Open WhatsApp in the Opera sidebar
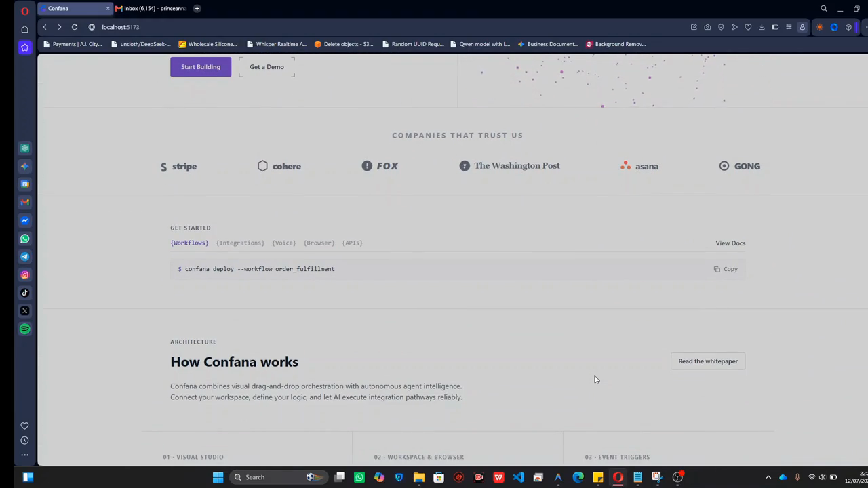The height and width of the screenshot is (488, 868). pos(25,239)
